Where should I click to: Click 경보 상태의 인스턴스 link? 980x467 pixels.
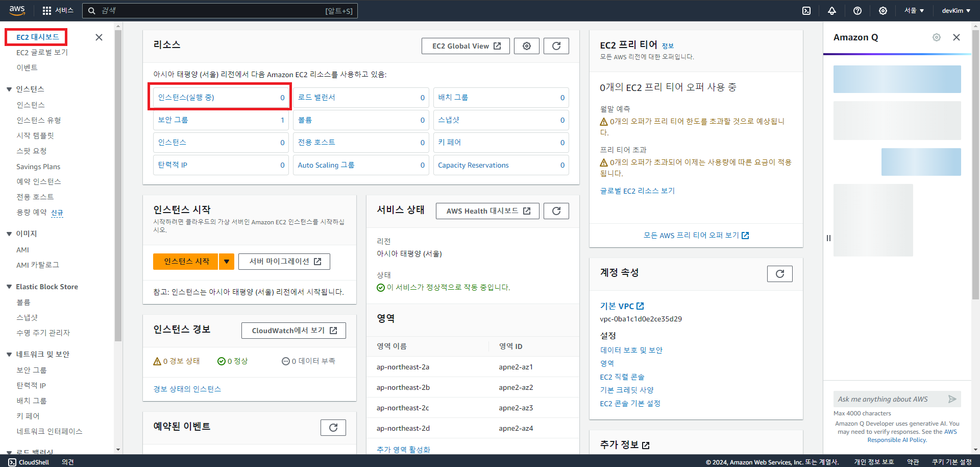[x=187, y=389]
